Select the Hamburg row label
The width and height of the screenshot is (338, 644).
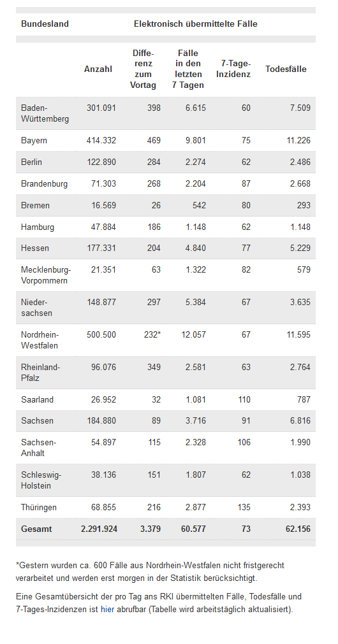(x=38, y=227)
